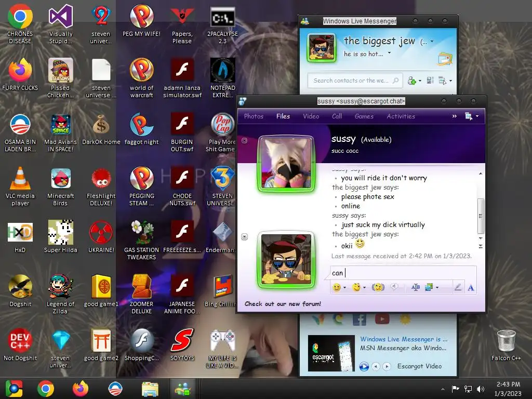
Task: Expand the personal message dropdown arrow
Action: click(389, 53)
